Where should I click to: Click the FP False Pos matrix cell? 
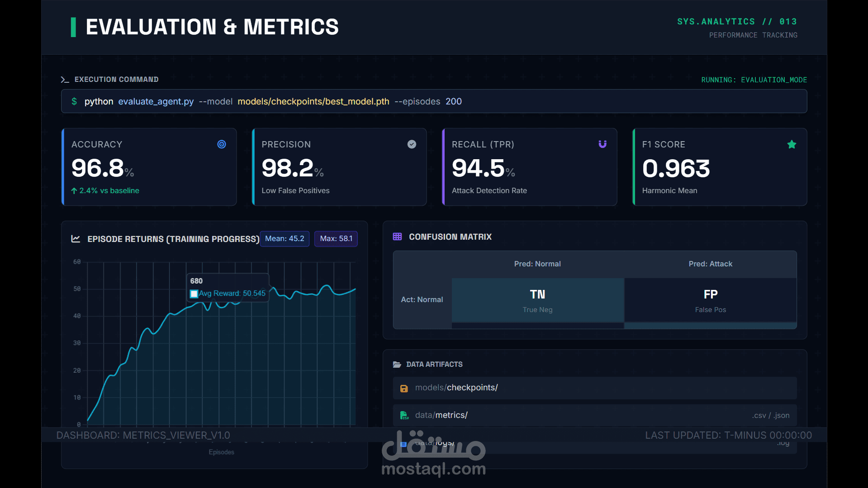coord(711,300)
